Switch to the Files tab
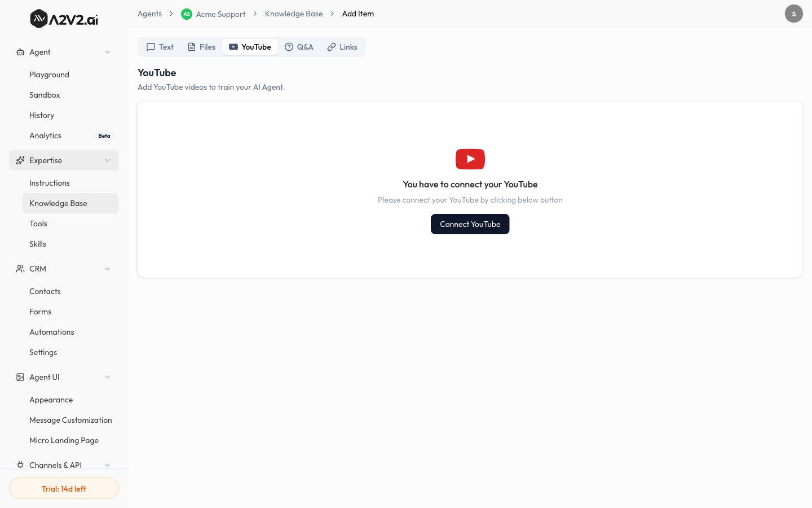 (201, 47)
